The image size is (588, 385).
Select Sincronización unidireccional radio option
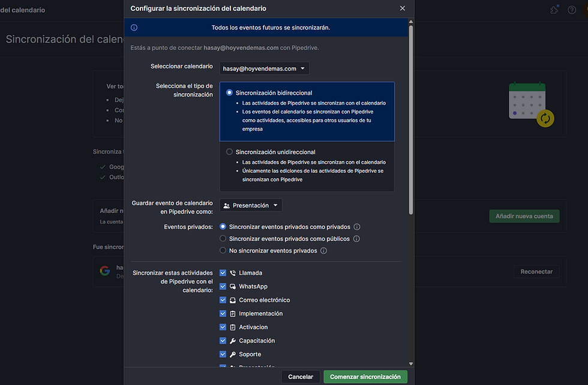coord(229,152)
